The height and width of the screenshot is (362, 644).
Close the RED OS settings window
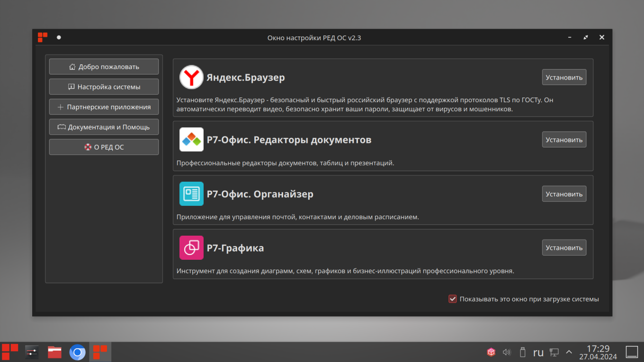pyautogui.click(x=602, y=37)
